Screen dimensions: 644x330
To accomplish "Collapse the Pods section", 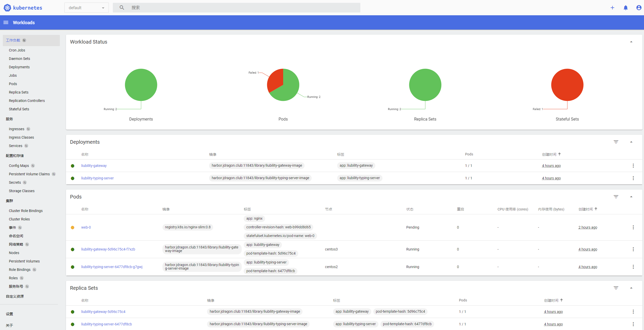I will (631, 197).
